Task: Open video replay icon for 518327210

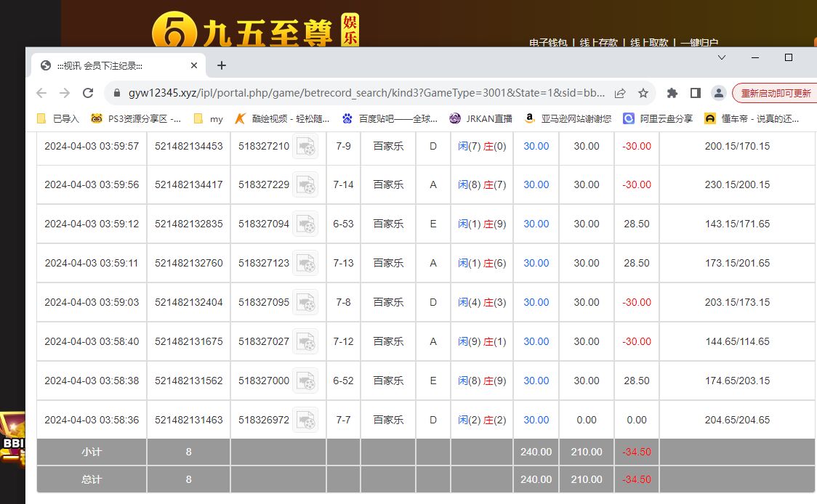Action: coord(305,146)
